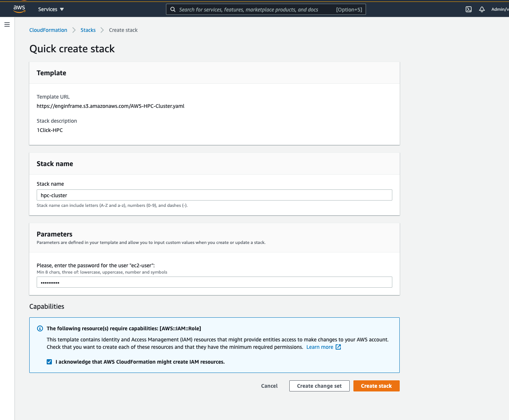Viewport: 509px width, 420px height.
Task: Click the Quick create stack heading
Action: point(72,49)
